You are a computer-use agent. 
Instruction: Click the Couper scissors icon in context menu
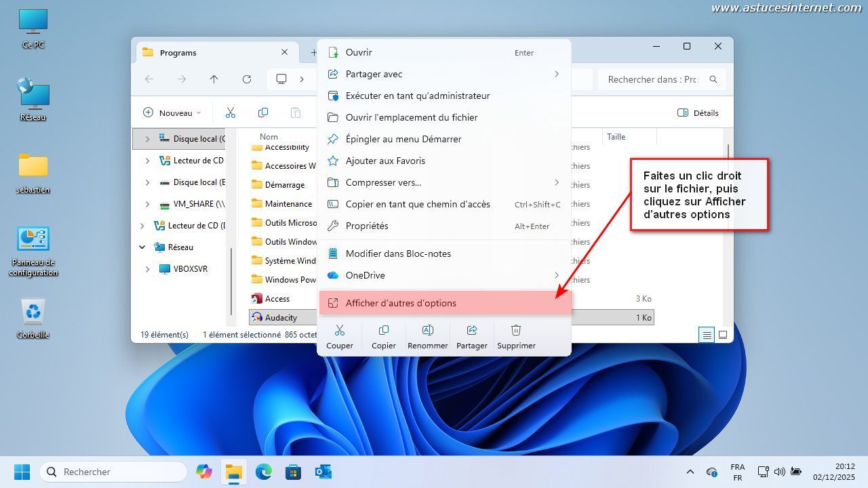(x=340, y=331)
